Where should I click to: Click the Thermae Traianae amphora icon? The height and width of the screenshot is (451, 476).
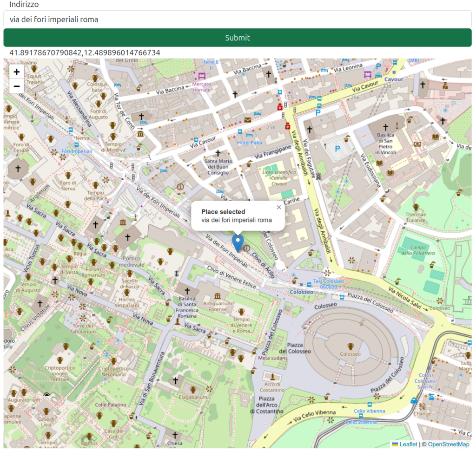416,207
